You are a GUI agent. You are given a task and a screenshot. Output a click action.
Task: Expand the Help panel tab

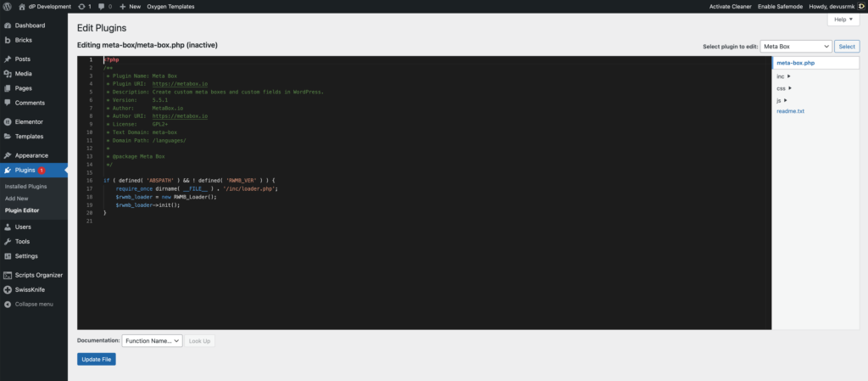coord(843,20)
